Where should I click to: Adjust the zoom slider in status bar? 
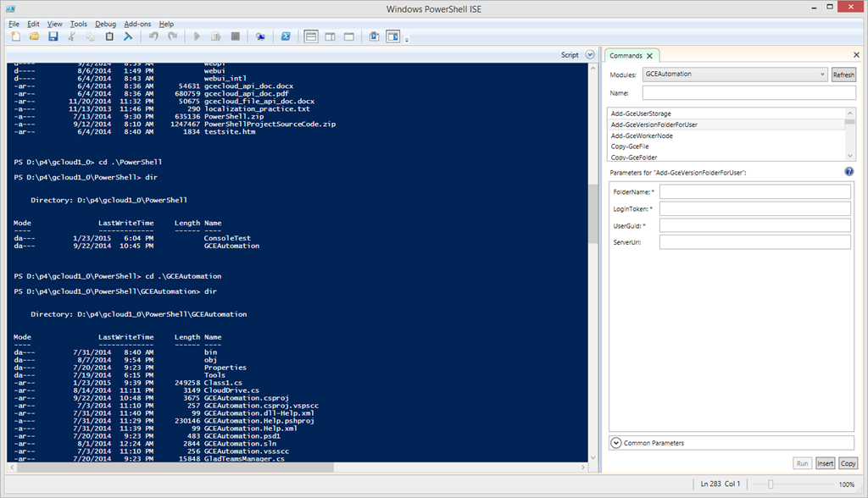(x=770, y=484)
